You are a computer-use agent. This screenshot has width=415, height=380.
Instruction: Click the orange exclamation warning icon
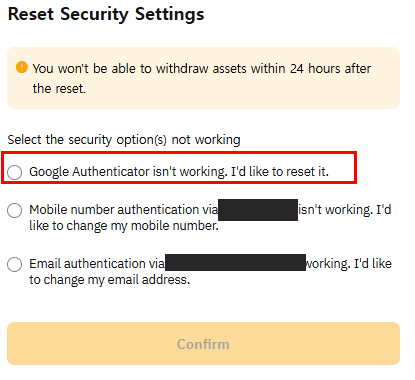22,67
